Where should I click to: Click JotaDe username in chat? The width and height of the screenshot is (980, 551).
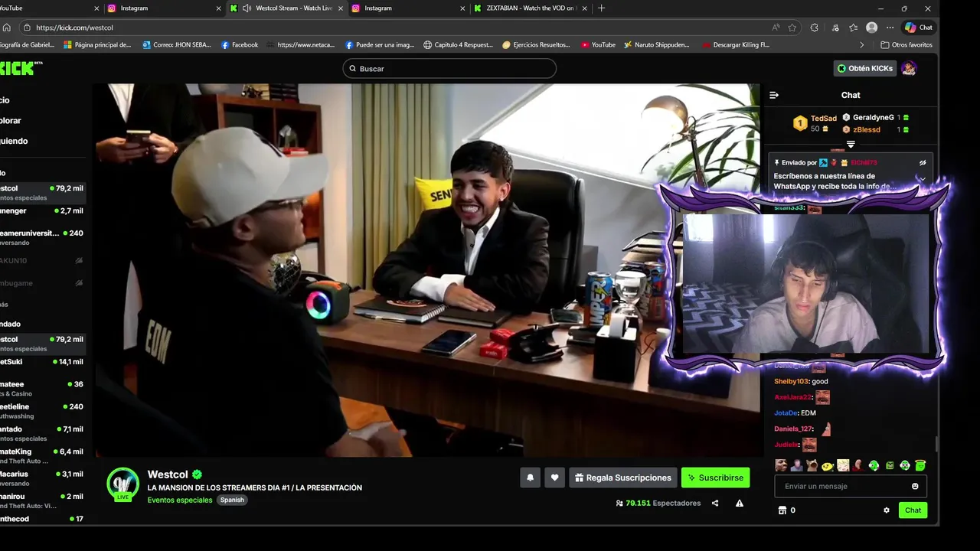pyautogui.click(x=785, y=413)
